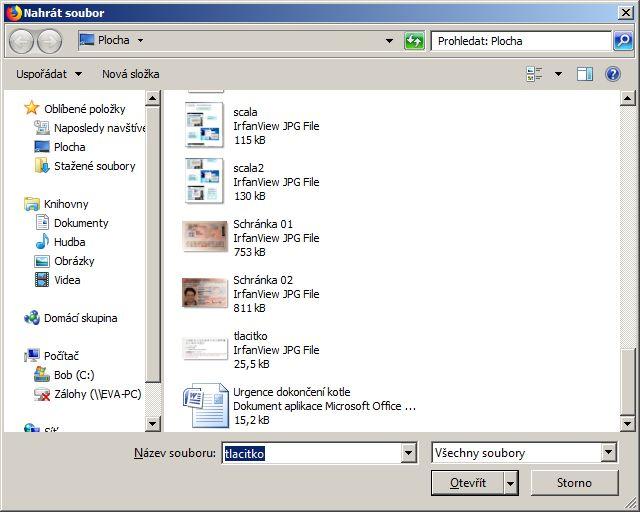Open the Otevřít button split arrow

click(511, 483)
